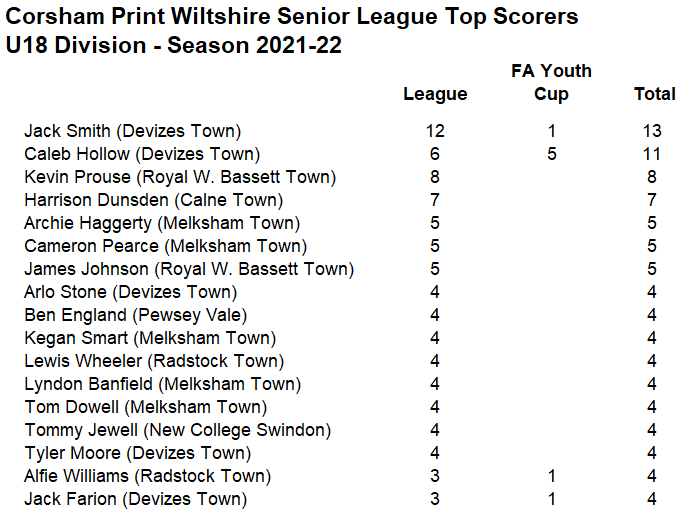The width and height of the screenshot is (699, 510).
Task: Select the FA Youth Cup column header
Action: click(x=551, y=82)
